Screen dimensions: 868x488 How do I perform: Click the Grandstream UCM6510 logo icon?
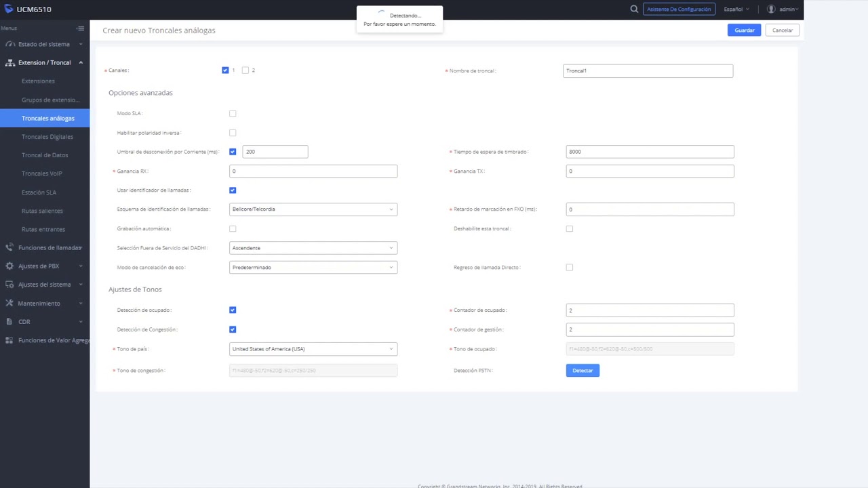click(x=9, y=9)
